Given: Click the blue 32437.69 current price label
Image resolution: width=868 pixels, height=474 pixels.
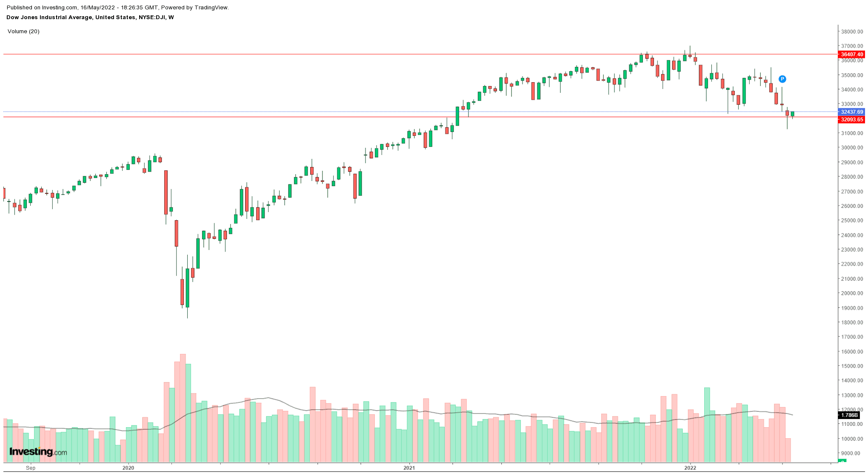Looking at the screenshot, I should pos(851,112).
